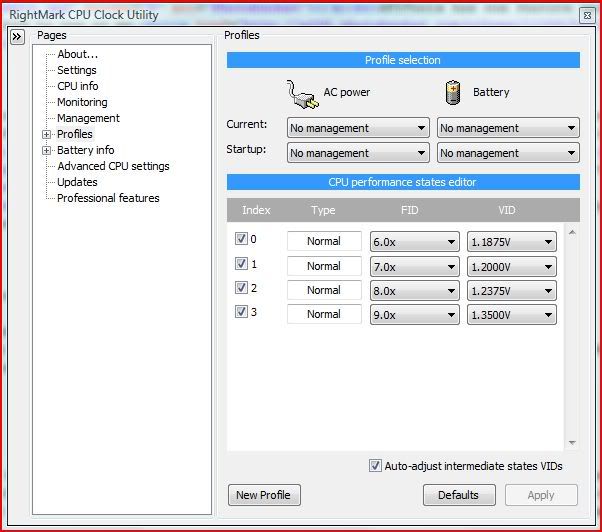Screen dimensions: 602x532
Task: Close the RightMark CPU Clock Utility window
Action: (x=587, y=15)
